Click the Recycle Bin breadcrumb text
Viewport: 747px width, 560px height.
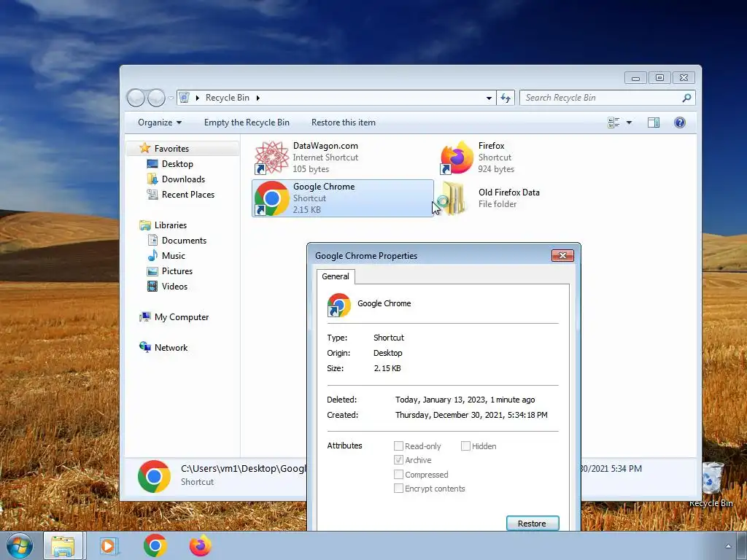(228, 98)
